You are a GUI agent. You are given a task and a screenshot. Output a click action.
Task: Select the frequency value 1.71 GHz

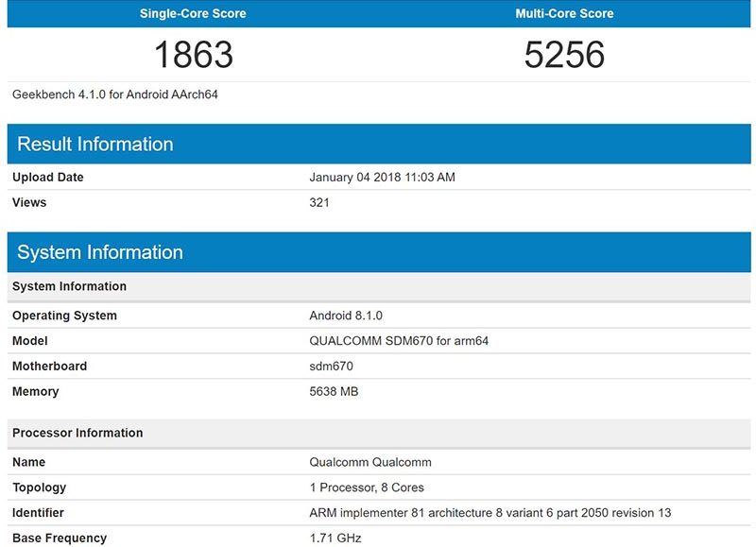[x=335, y=538]
